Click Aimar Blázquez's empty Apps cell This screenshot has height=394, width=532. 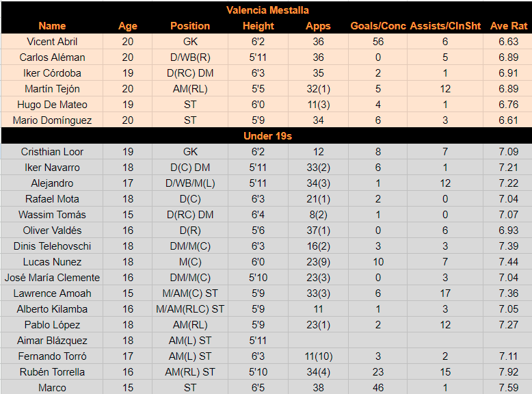click(x=318, y=341)
